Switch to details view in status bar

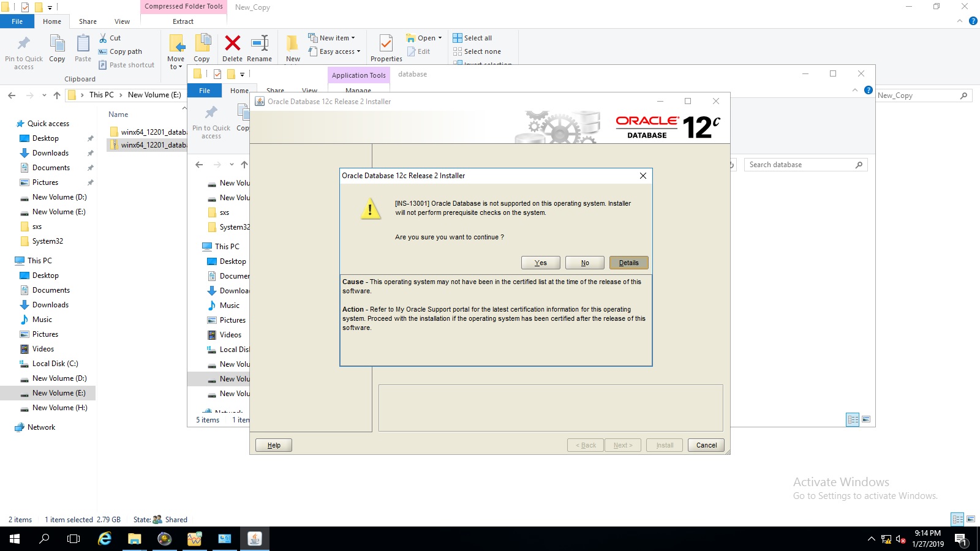(957, 519)
